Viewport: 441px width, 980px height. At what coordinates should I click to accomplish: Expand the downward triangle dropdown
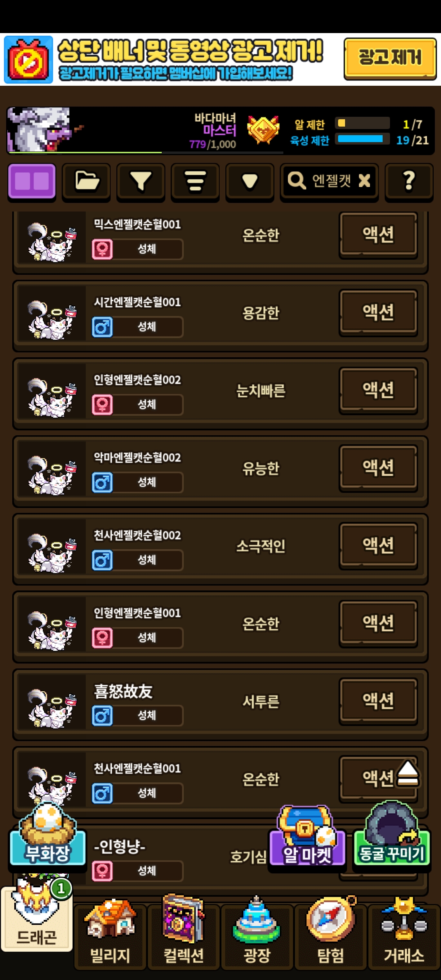[x=250, y=182]
